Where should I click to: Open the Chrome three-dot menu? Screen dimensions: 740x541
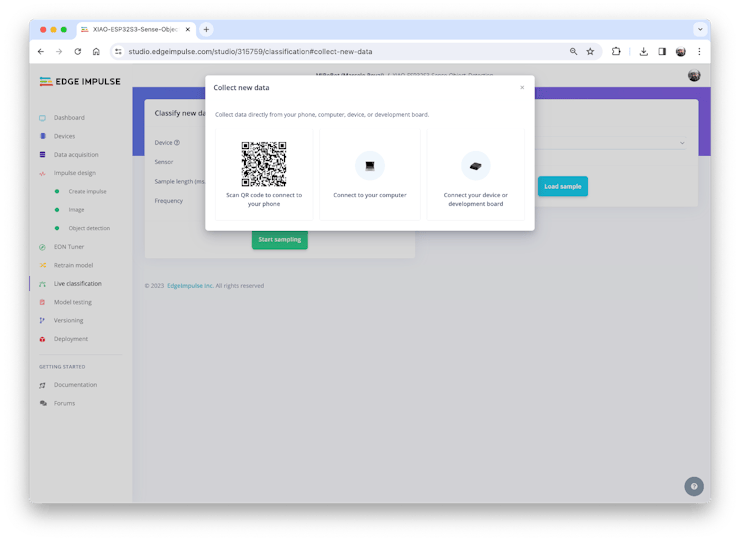click(x=699, y=51)
